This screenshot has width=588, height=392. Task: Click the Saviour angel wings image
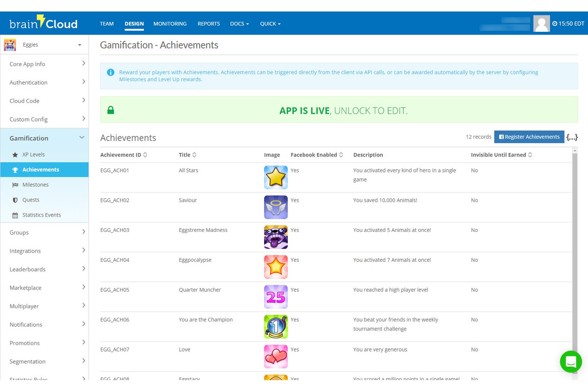(276, 207)
